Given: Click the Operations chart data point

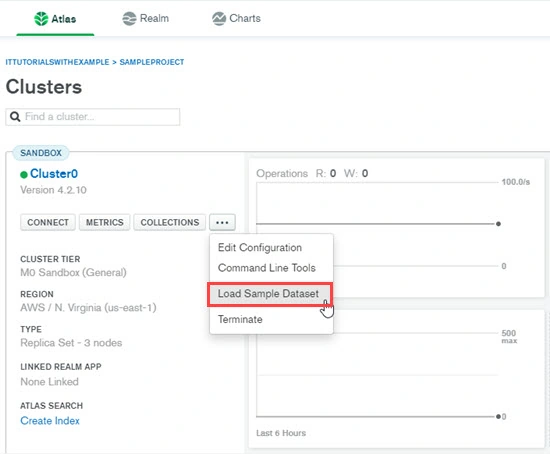Looking at the screenshot, I should (x=498, y=224).
